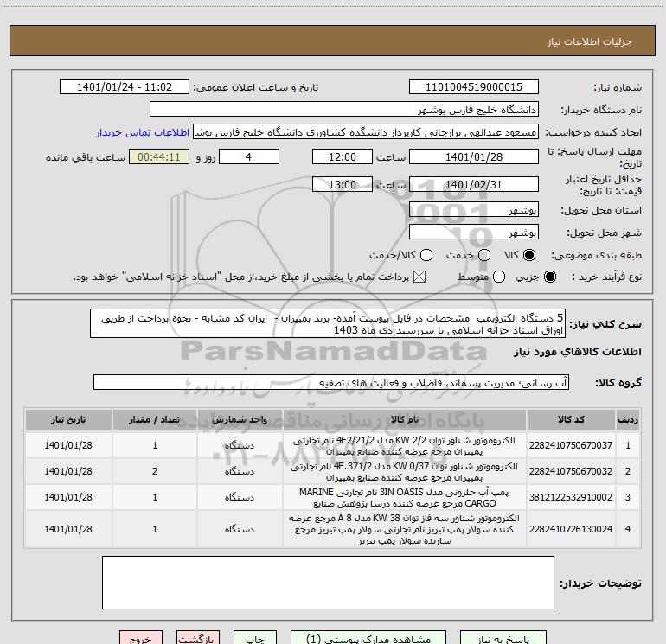Click need date 1401/01/28 in row 1
Screen dimensions: 666x644
[x=68, y=445]
